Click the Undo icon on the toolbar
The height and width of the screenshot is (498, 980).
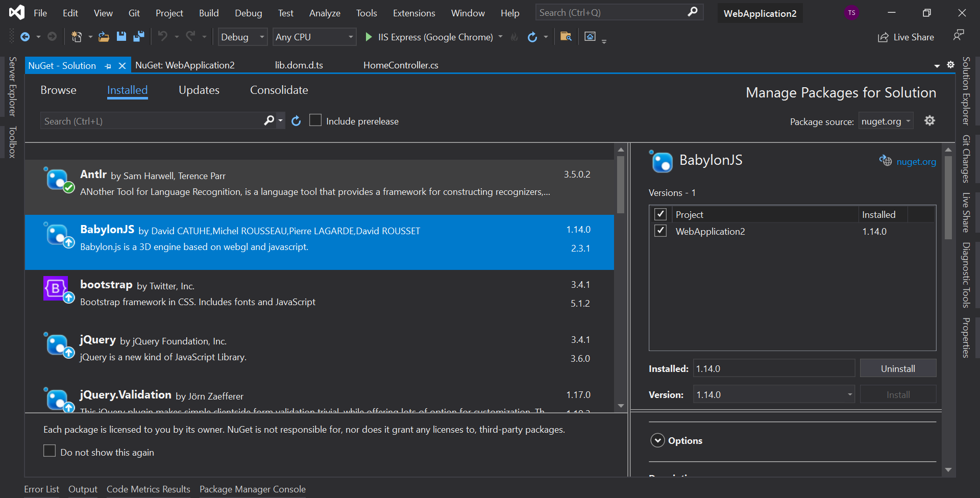[162, 37]
